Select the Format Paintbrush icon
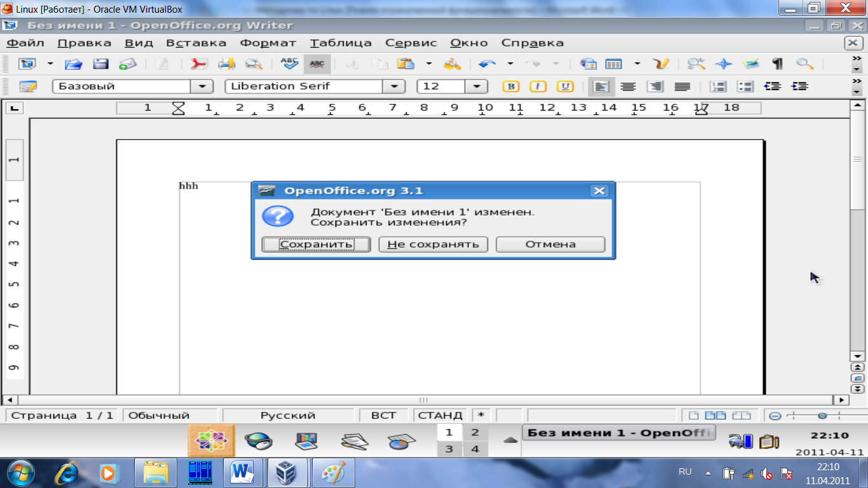This screenshot has width=868, height=488. pos(452,64)
